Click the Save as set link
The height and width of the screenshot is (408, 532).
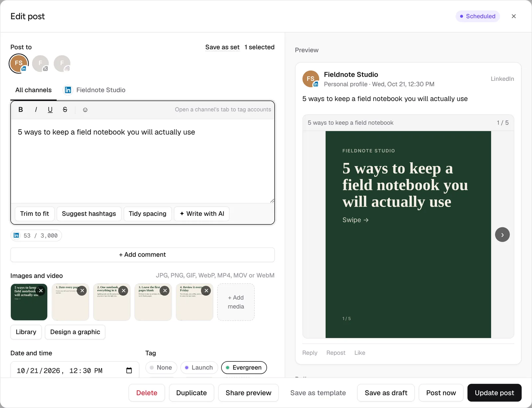pos(222,47)
